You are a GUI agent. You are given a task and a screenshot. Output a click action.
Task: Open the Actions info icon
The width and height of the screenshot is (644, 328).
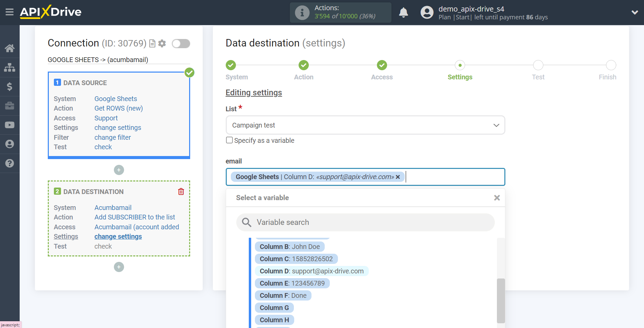(302, 13)
